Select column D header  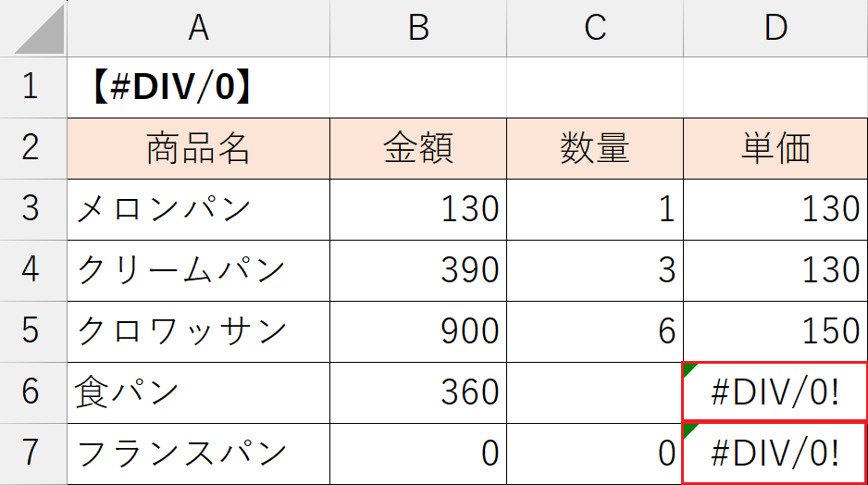point(775,29)
